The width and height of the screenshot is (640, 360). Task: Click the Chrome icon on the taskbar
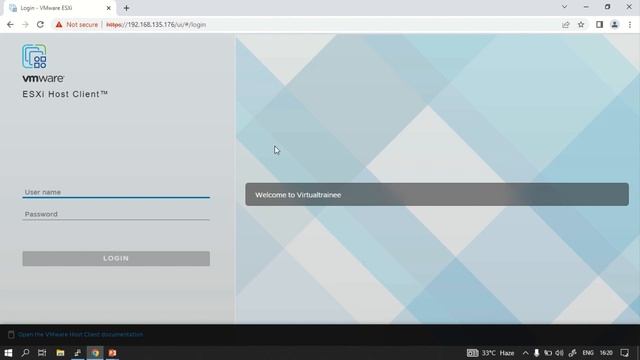95,353
